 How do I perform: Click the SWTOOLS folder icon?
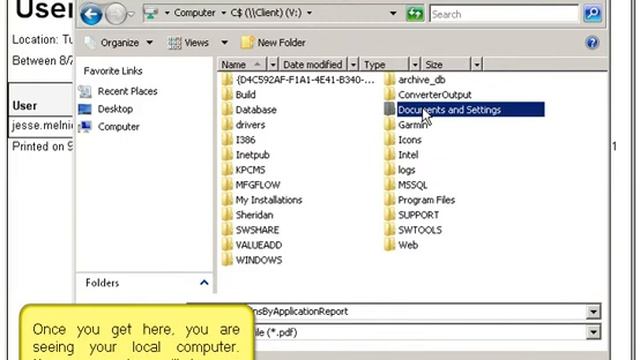point(390,230)
